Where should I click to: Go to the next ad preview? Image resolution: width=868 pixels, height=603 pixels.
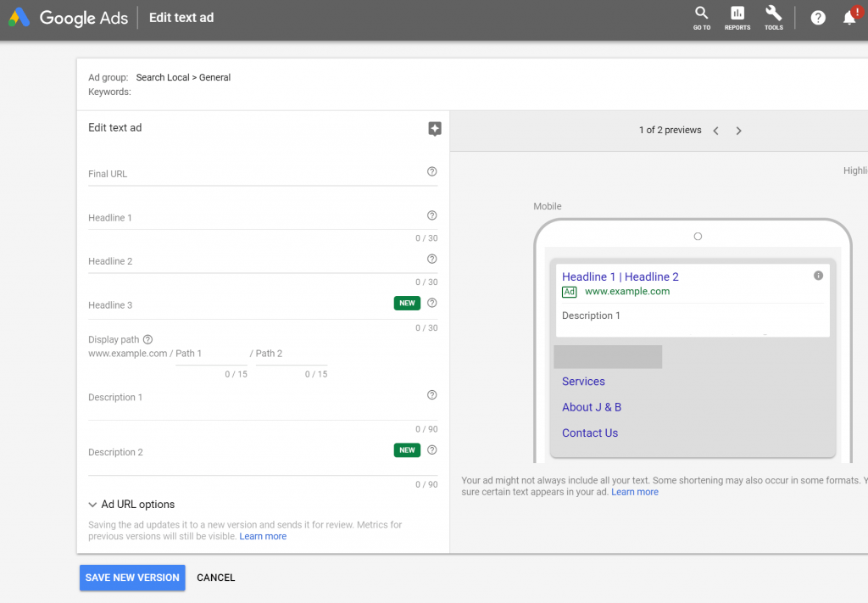tap(738, 131)
